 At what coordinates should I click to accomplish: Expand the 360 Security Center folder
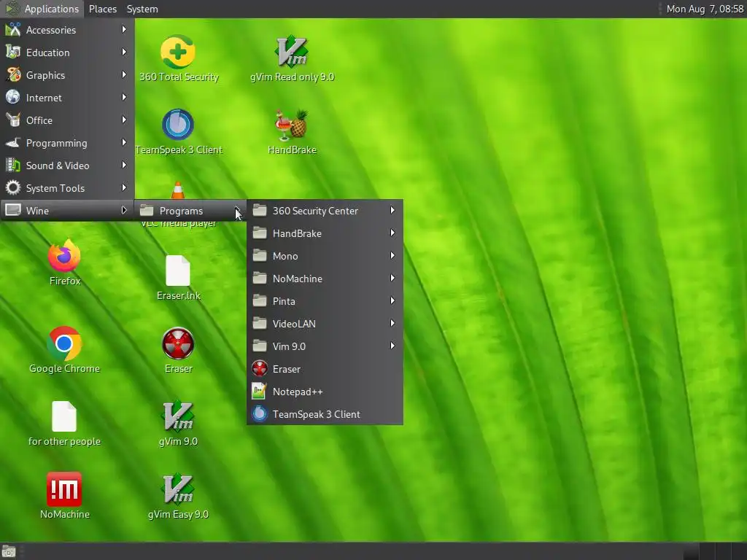tap(325, 211)
